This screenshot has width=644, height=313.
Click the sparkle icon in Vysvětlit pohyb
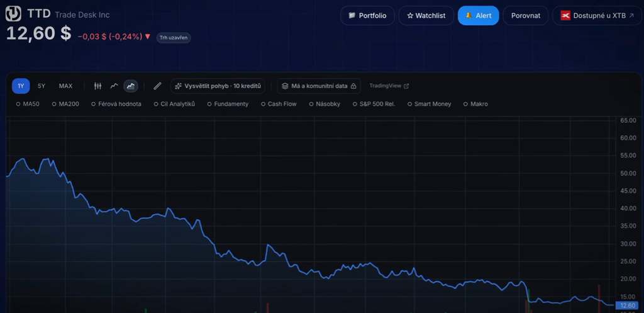[x=178, y=86]
